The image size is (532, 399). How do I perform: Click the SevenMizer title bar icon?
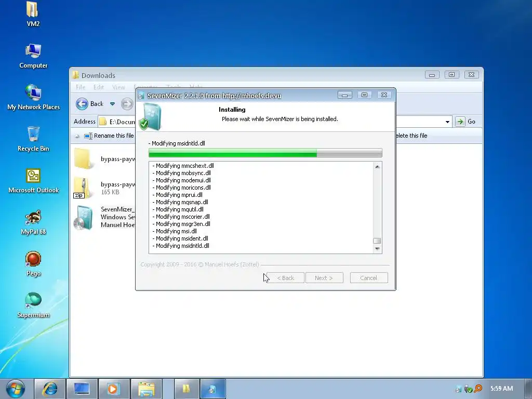point(141,96)
